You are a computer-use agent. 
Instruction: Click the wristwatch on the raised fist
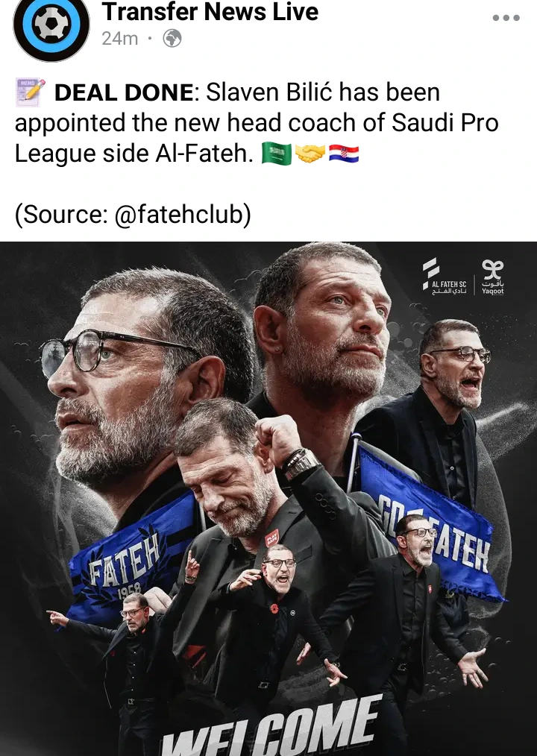[301, 464]
